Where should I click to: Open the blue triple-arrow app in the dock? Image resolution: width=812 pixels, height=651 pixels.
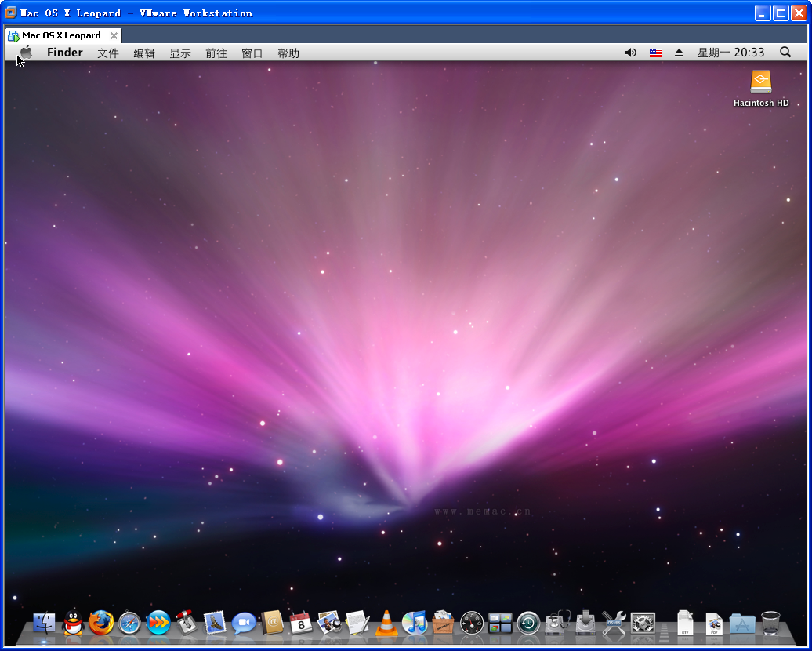click(x=158, y=623)
